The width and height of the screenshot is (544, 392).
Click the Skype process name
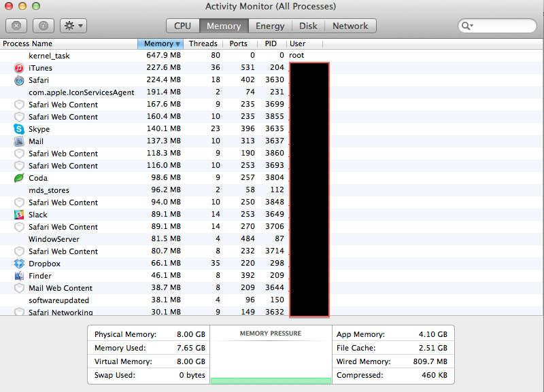point(39,129)
